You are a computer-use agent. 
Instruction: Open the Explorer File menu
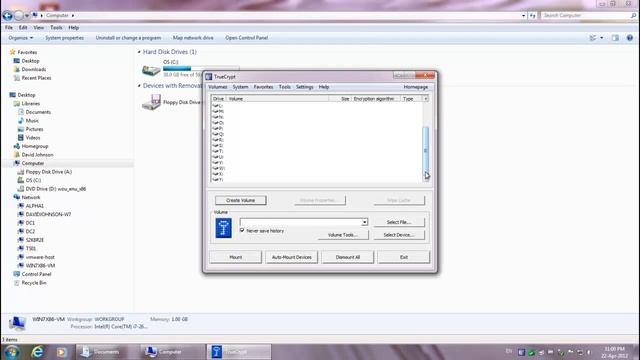pyautogui.click(x=9, y=28)
